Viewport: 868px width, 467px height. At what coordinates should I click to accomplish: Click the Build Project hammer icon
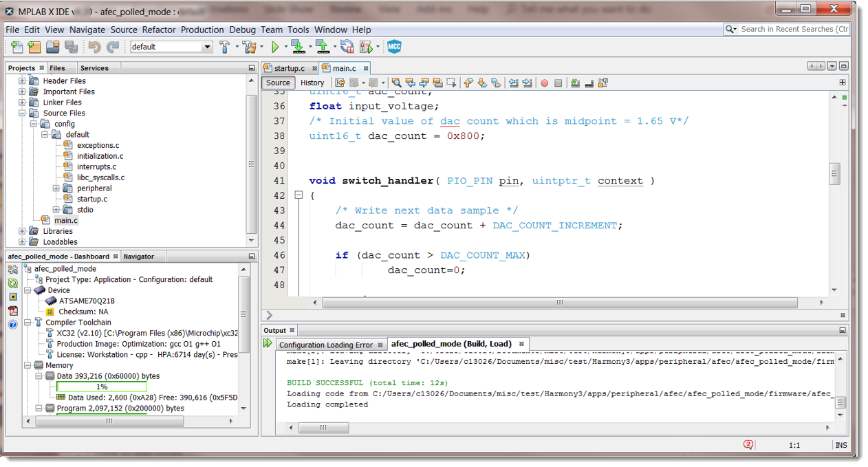(x=225, y=47)
